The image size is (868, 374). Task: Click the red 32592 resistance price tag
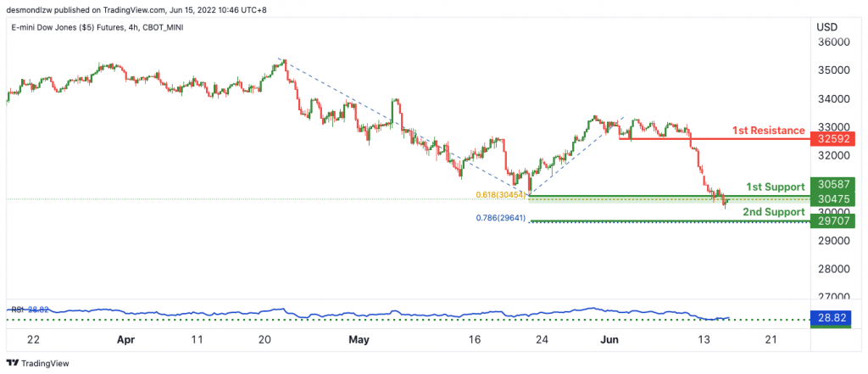(832, 138)
